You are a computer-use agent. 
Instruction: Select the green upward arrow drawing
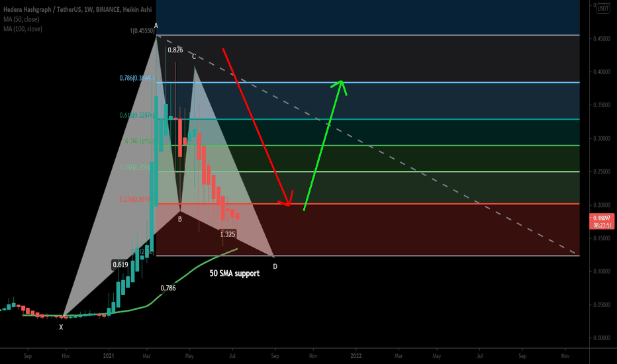(325, 145)
